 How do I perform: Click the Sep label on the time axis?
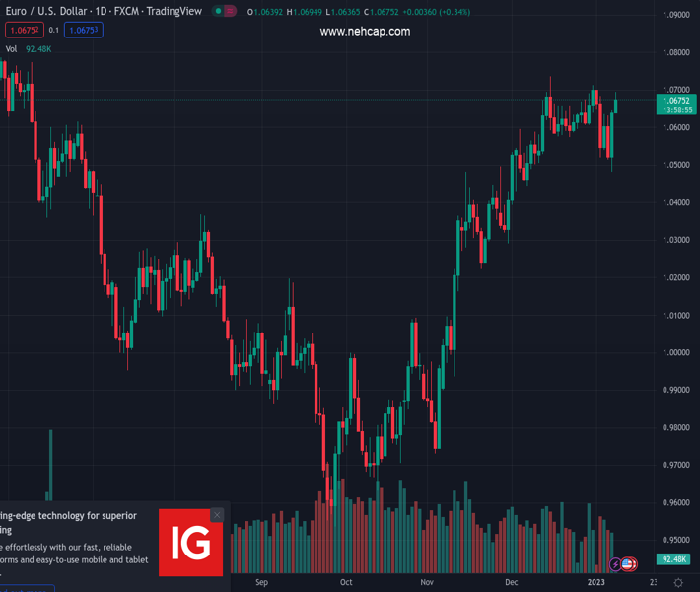click(x=261, y=582)
